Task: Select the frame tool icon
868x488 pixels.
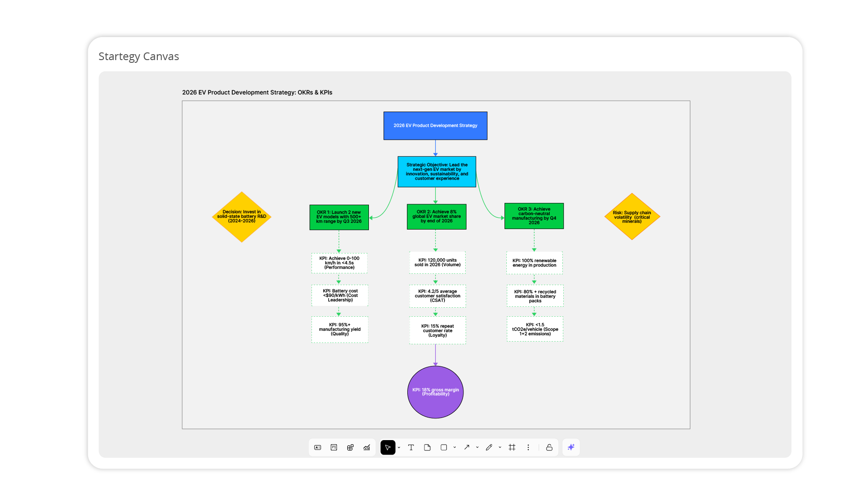Action: (512, 447)
